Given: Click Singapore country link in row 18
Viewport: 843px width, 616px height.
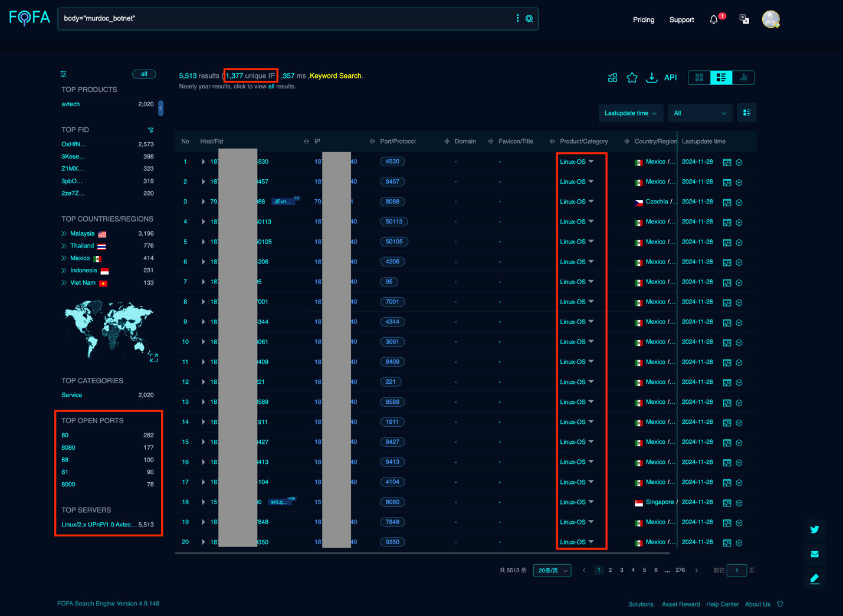Looking at the screenshot, I should pyautogui.click(x=660, y=502).
